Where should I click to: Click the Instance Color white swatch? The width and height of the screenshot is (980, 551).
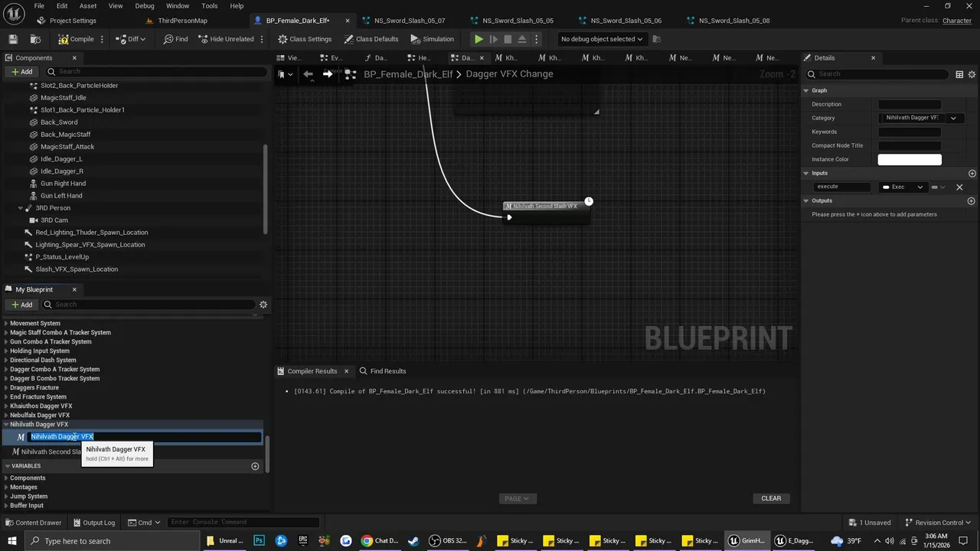(910, 159)
